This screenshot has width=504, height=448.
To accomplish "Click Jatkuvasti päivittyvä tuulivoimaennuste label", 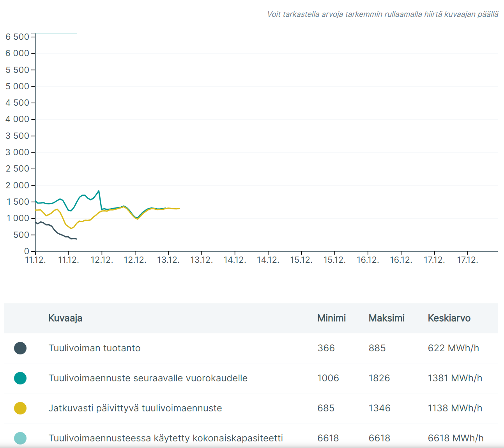I will pos(135,408).
